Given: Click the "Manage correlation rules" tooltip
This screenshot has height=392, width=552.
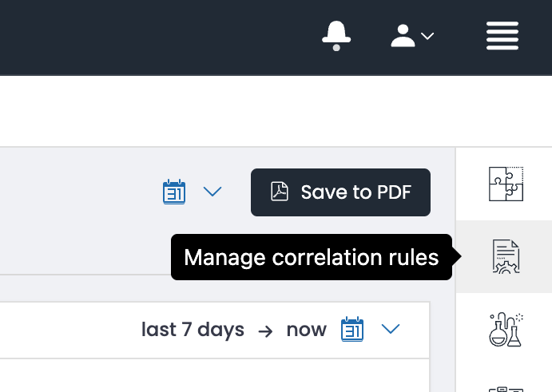Looking at the screenshot, I should pos(312,257).
